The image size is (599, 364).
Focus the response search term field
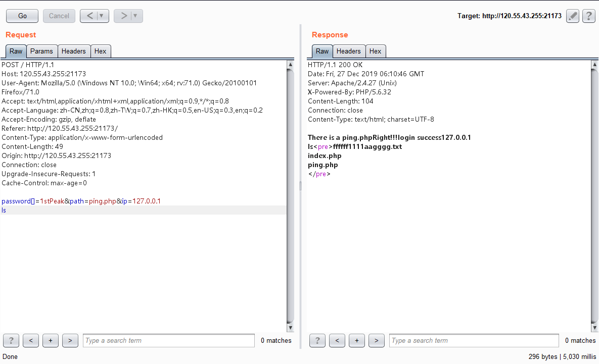click(474, 340)
